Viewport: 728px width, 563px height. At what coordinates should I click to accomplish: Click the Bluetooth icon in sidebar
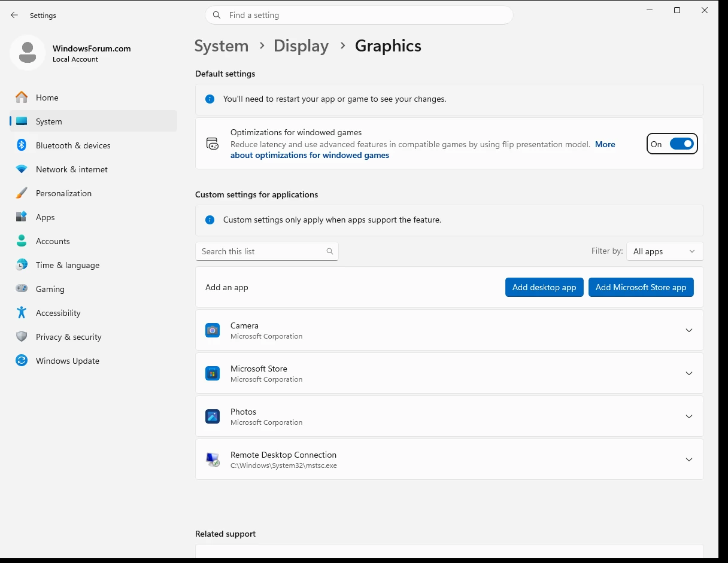(22, 145)
